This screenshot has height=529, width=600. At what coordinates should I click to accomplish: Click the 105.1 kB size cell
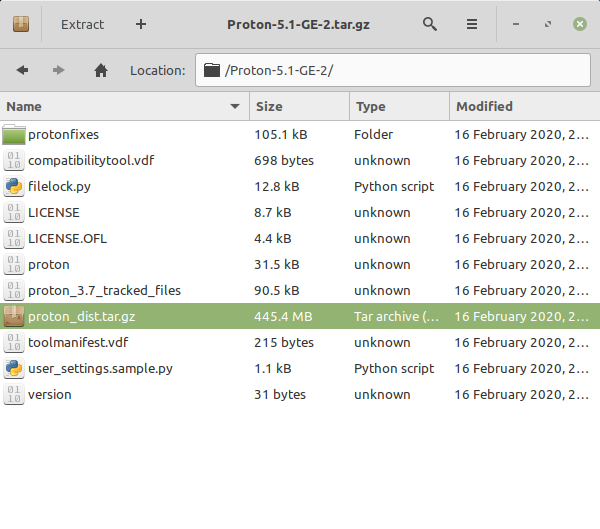(281, 134)
